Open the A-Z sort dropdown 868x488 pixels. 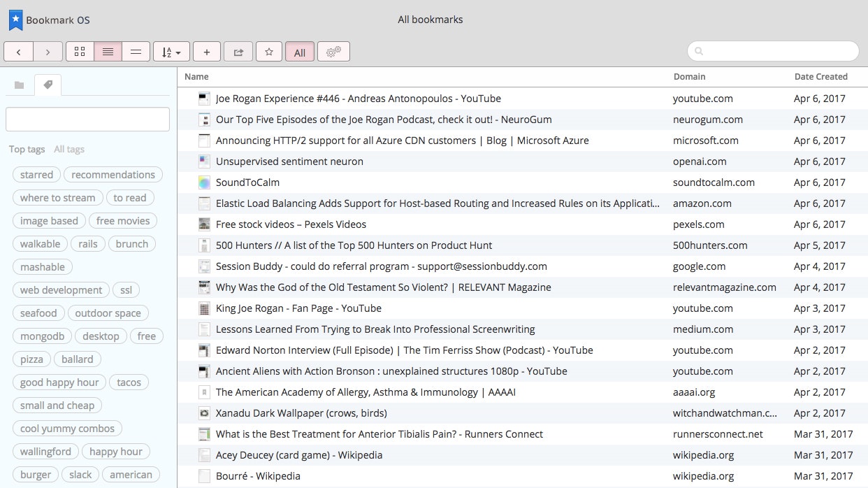(x=171, y=52)
